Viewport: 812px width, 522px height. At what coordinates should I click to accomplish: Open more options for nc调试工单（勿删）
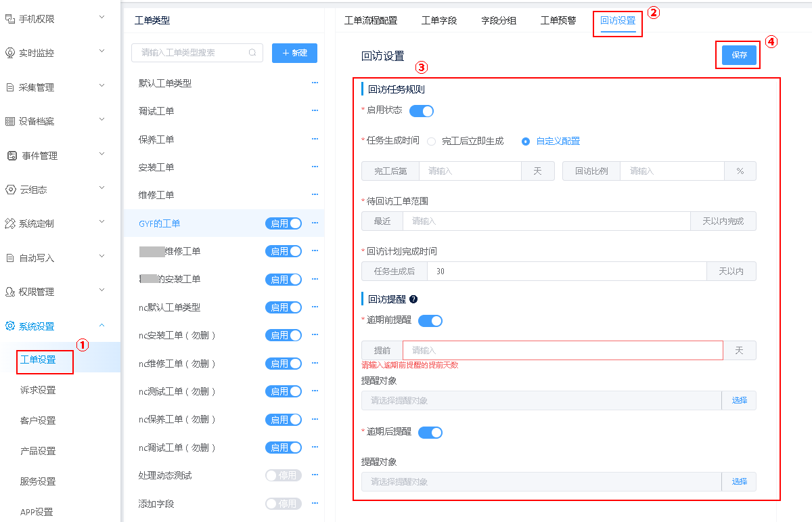315,448
